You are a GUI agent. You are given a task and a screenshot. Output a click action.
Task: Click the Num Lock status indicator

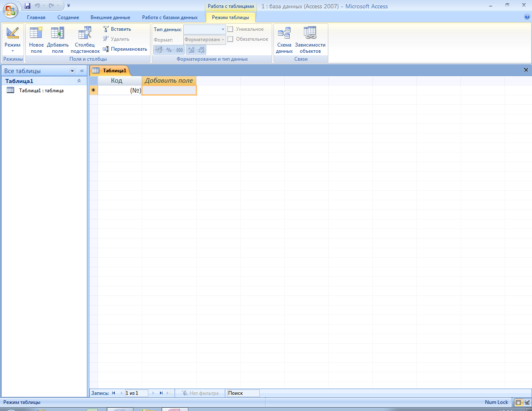(x=496, y=402)
